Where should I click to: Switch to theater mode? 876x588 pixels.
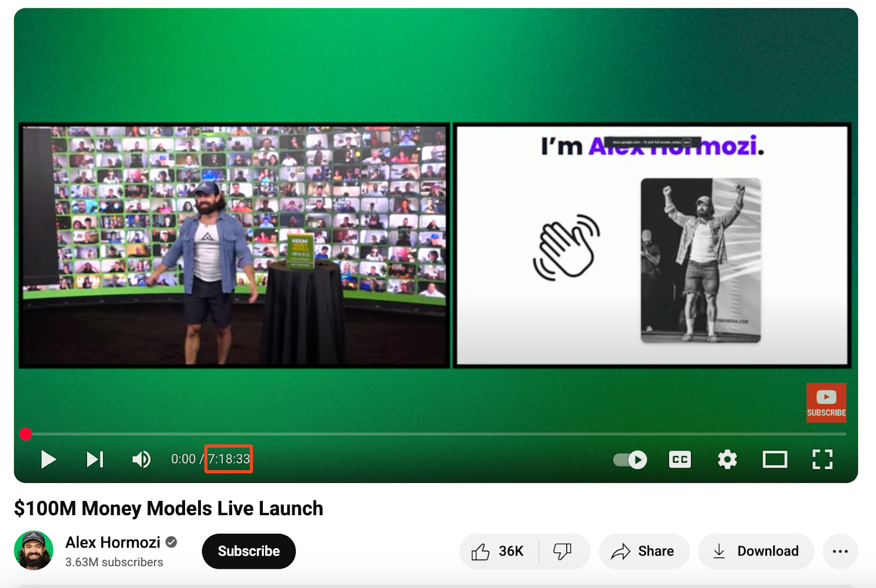(x=775, y=459)
